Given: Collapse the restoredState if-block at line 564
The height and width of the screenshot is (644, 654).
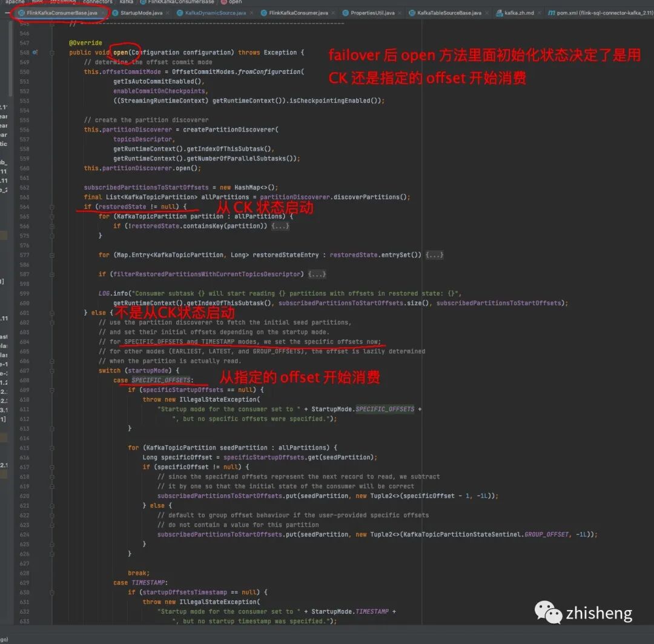Looking at the screenshot, I should [52, 207].
